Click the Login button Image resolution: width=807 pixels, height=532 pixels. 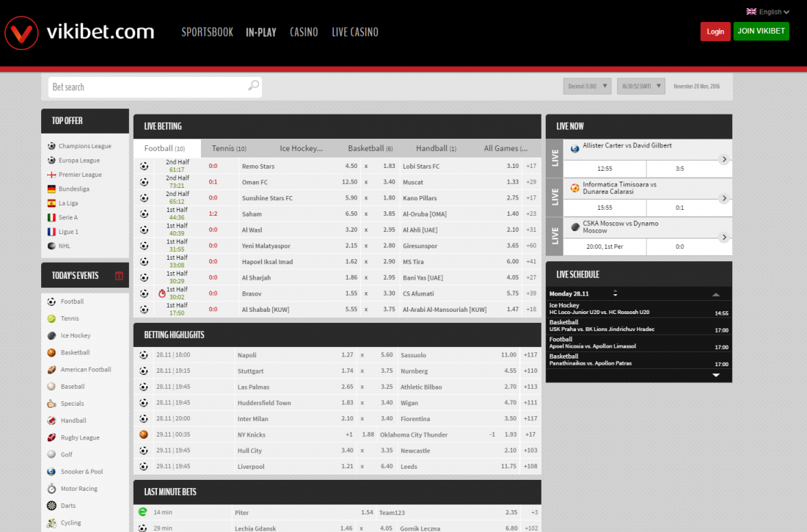click(x=715, y=32)
